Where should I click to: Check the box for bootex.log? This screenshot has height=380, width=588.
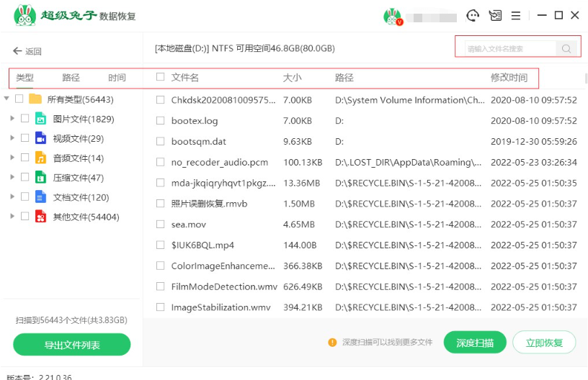(160, 121)
